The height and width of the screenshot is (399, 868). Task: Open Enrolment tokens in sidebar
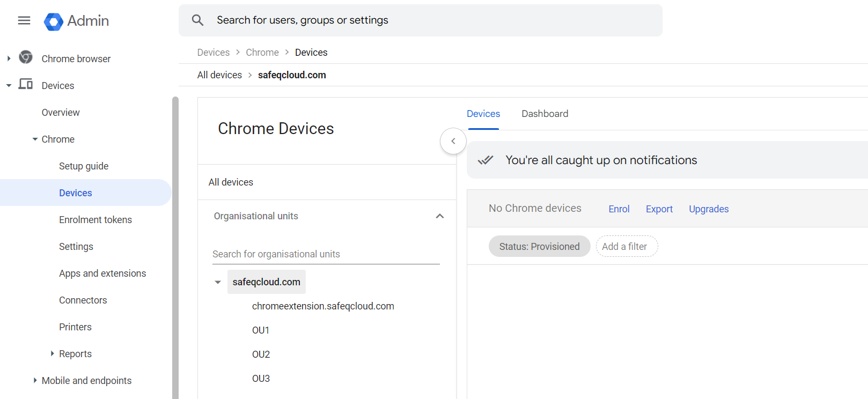[x=95, y=220]
